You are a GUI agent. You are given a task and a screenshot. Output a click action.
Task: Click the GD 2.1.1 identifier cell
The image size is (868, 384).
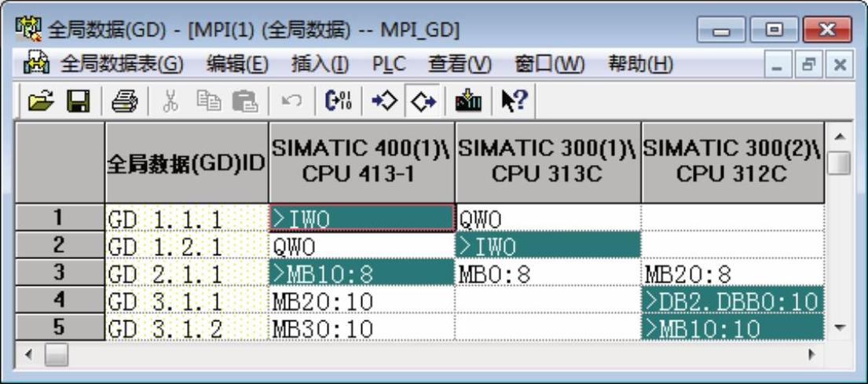point(186,272)
